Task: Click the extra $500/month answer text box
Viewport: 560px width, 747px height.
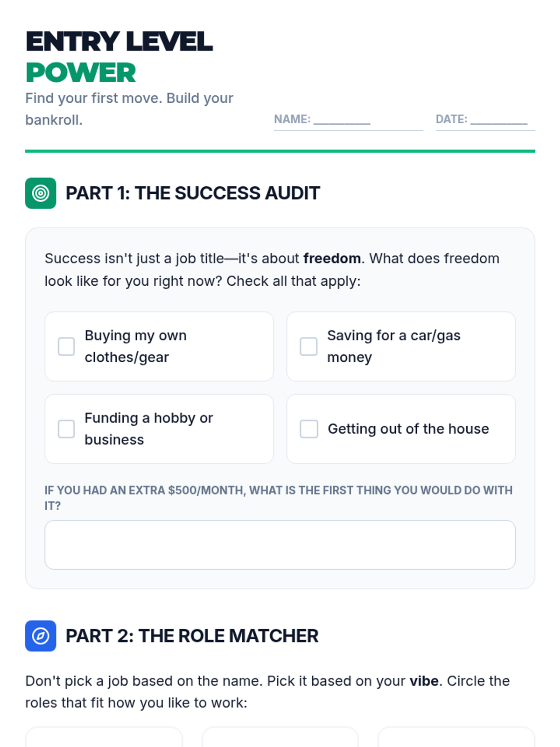Action: click(280, 545)
